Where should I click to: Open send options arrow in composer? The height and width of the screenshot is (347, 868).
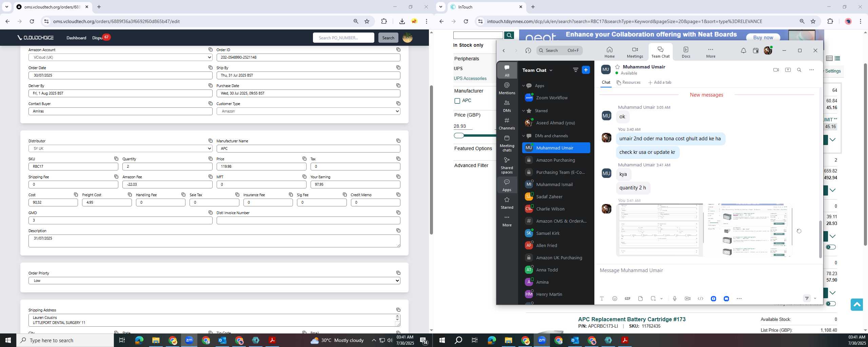(815, 299)
